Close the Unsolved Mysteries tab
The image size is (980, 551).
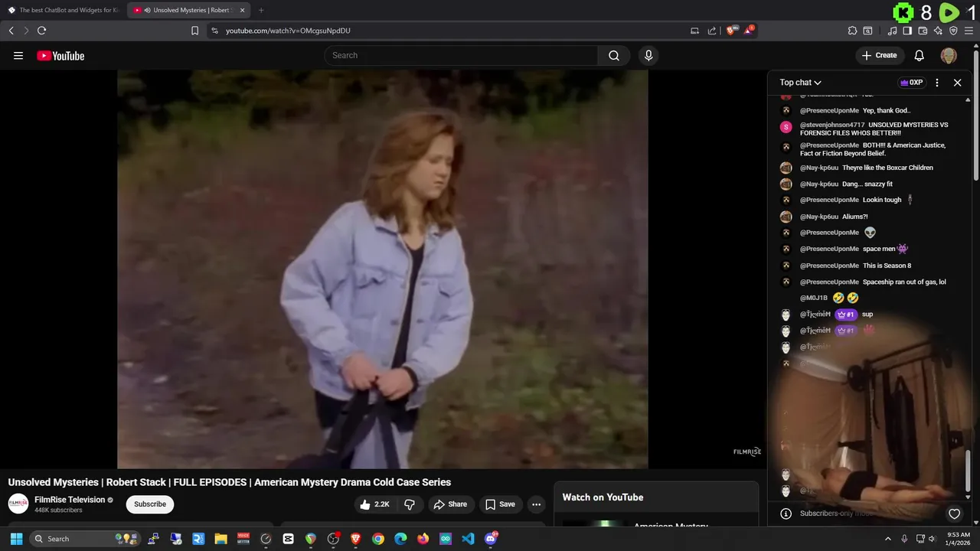click(243, 10)
